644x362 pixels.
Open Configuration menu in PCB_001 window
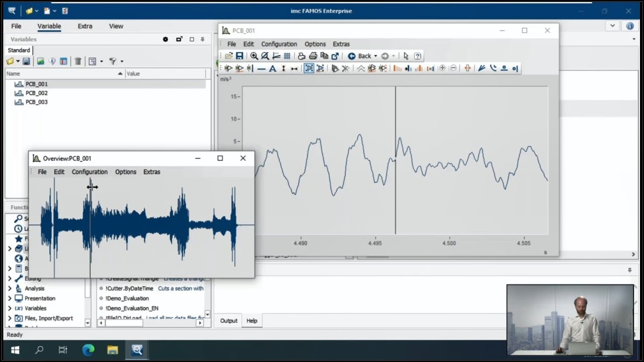click(x=279, y=44)
